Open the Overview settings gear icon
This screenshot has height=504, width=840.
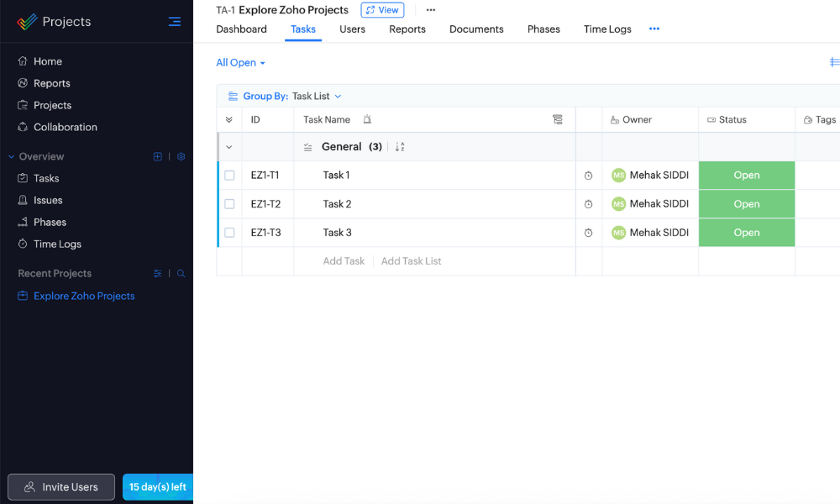click(x=181, y=157)
